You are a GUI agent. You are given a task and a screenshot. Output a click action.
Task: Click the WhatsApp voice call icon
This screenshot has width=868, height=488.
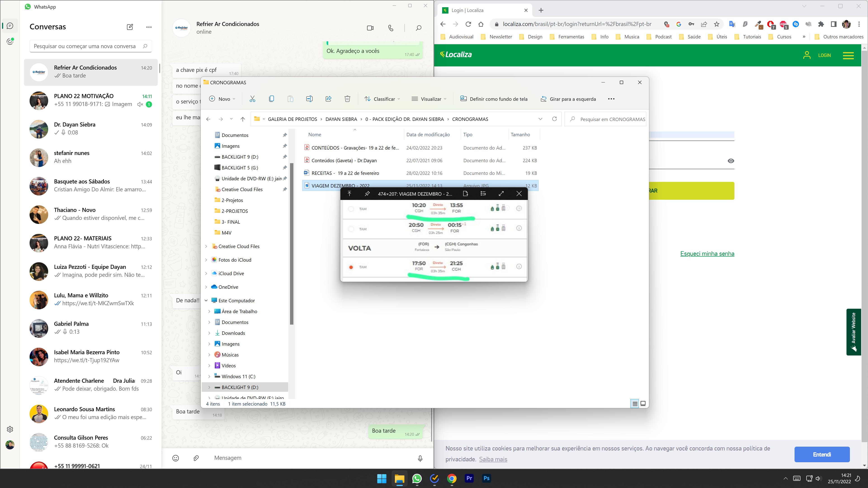click(391, 28)
